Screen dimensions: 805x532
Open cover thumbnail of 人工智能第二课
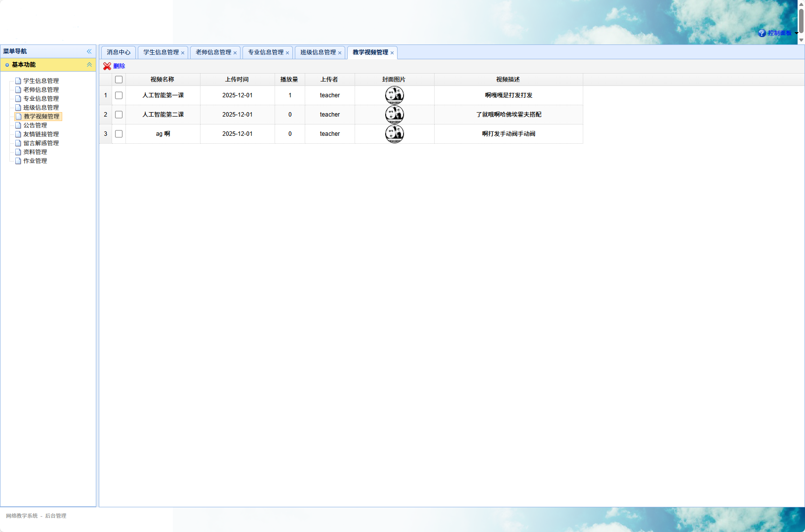tap(395, 115)
